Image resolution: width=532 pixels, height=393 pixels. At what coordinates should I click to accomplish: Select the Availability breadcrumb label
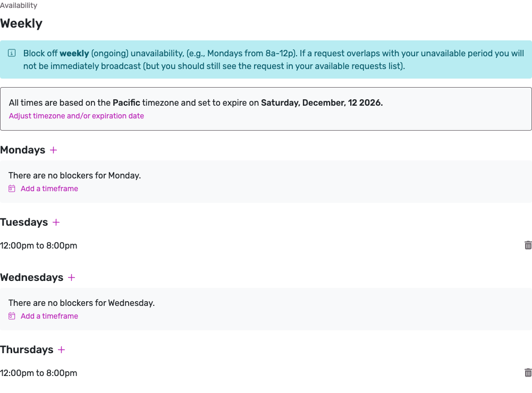coord(19,5)
